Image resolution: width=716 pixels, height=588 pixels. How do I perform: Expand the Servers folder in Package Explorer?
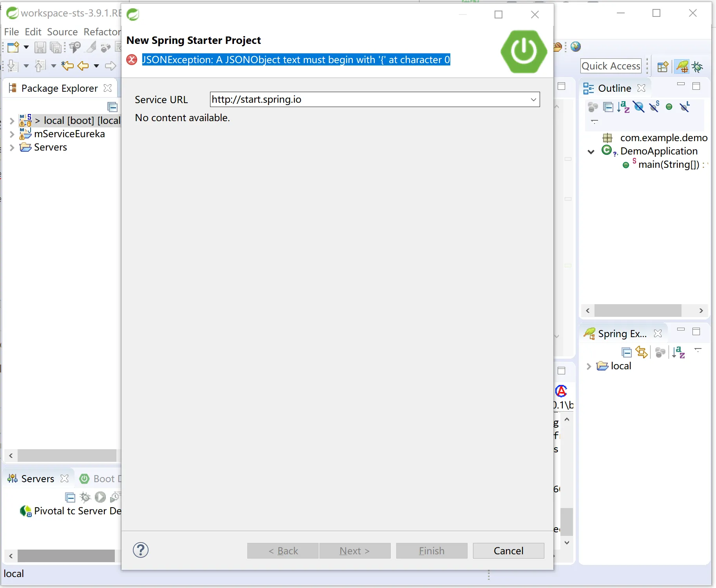[12, 147]
